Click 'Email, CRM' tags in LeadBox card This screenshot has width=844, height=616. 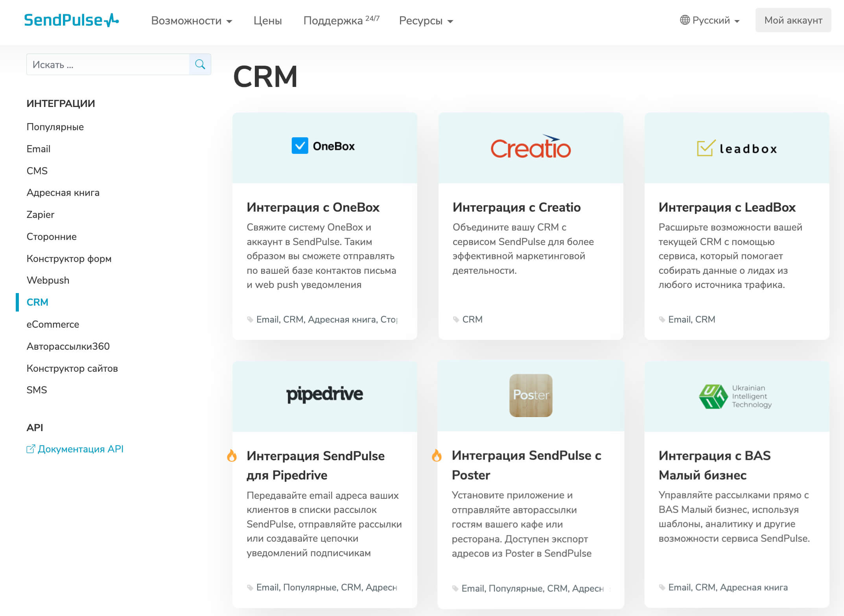pos(691,319)
